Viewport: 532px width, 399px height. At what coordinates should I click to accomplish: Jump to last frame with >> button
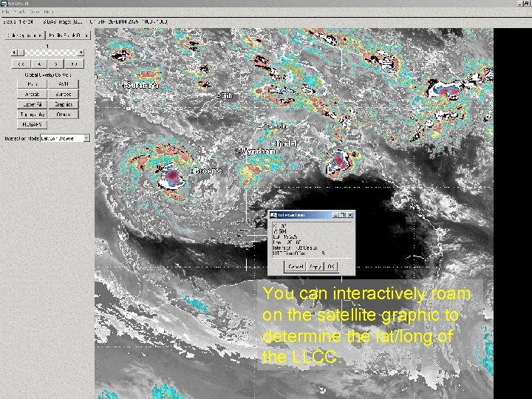pyautogui.click(x=75, y=64)
